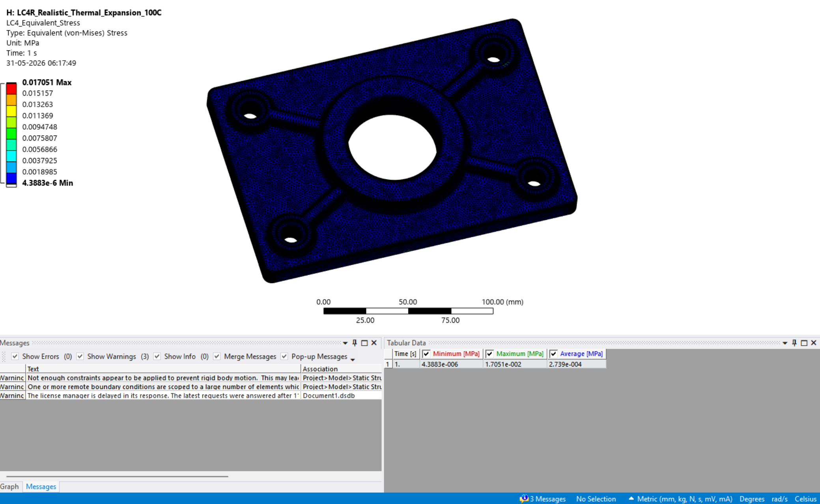Open the 3 Messages status bar indicator
Viewport: 820px width, 504px height.
tap(543, 499)
